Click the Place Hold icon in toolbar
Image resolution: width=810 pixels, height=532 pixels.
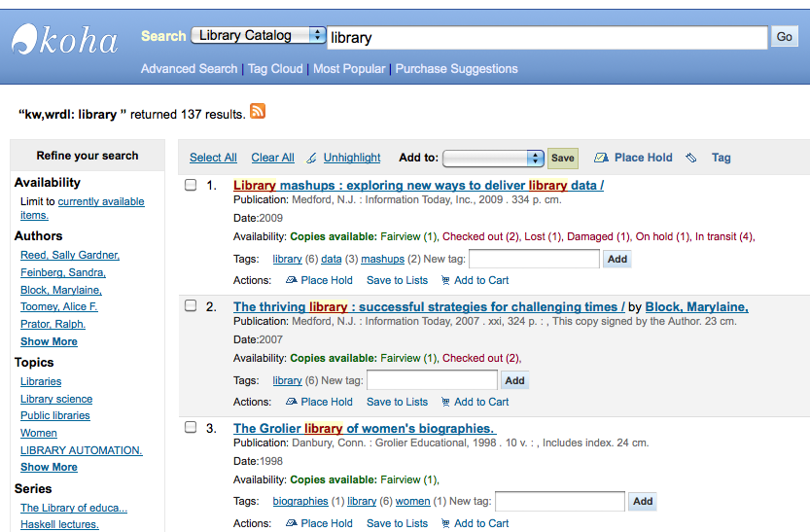point(601,158)
